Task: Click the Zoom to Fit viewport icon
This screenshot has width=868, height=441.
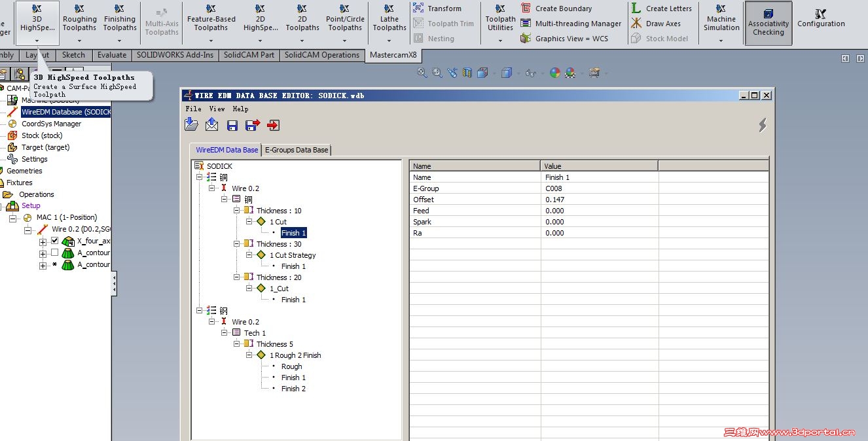Action: (422, 73)
